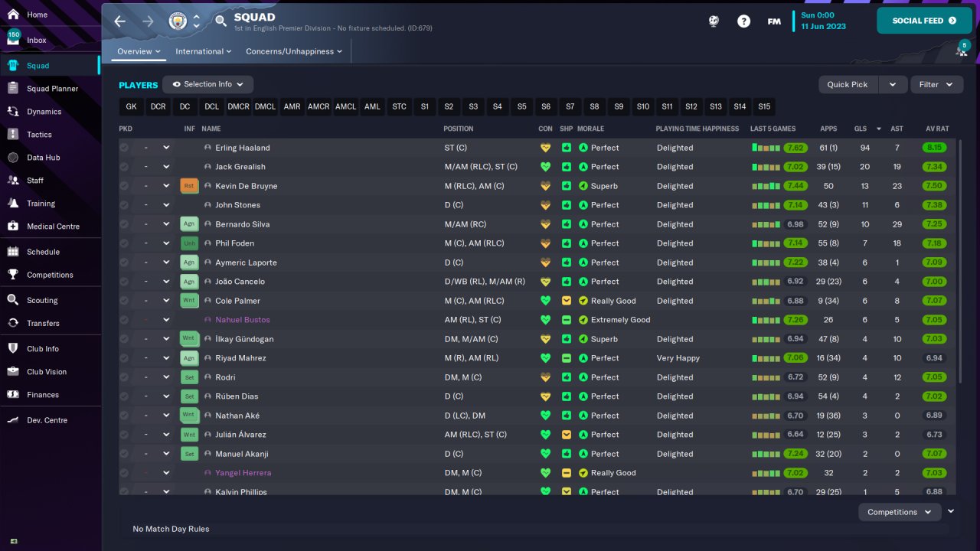Open the help question mark icon
The image size is (980, 551).
pos(744,21)
